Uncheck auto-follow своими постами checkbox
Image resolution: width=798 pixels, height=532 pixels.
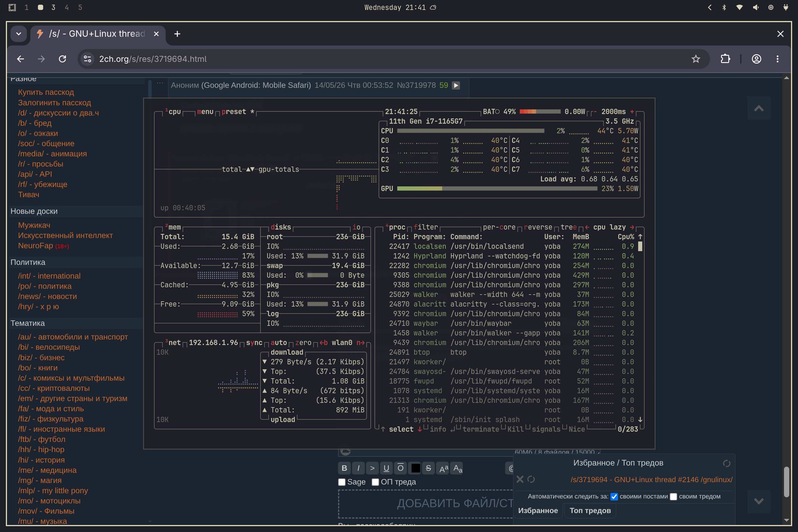[x=614, y=497]
